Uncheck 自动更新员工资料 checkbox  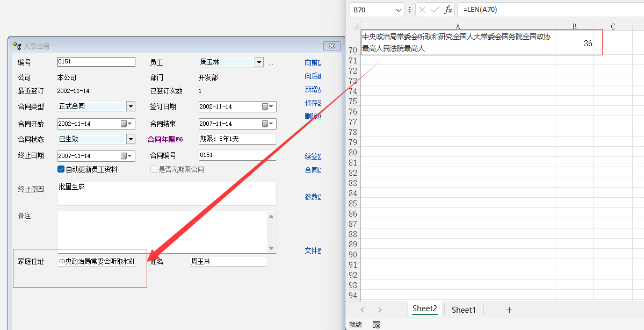(x=61, y=169)
